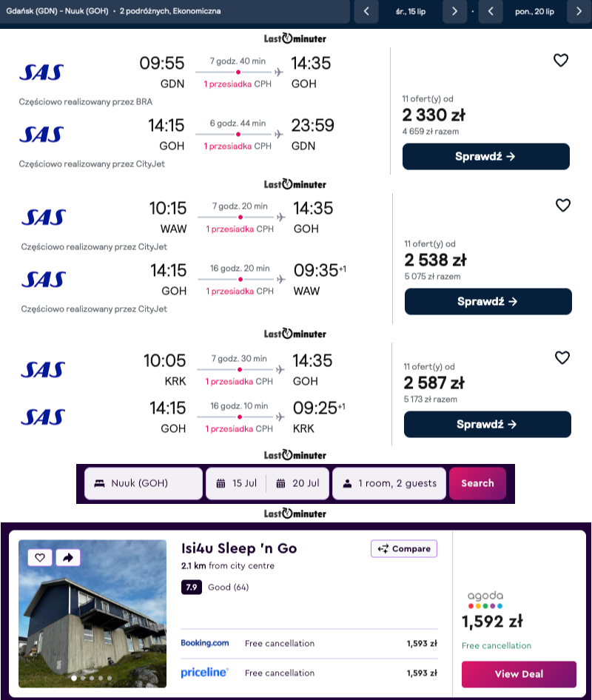
Task: Click the heart icon on the Isi4u hotel photo
Action: [40, 558]
